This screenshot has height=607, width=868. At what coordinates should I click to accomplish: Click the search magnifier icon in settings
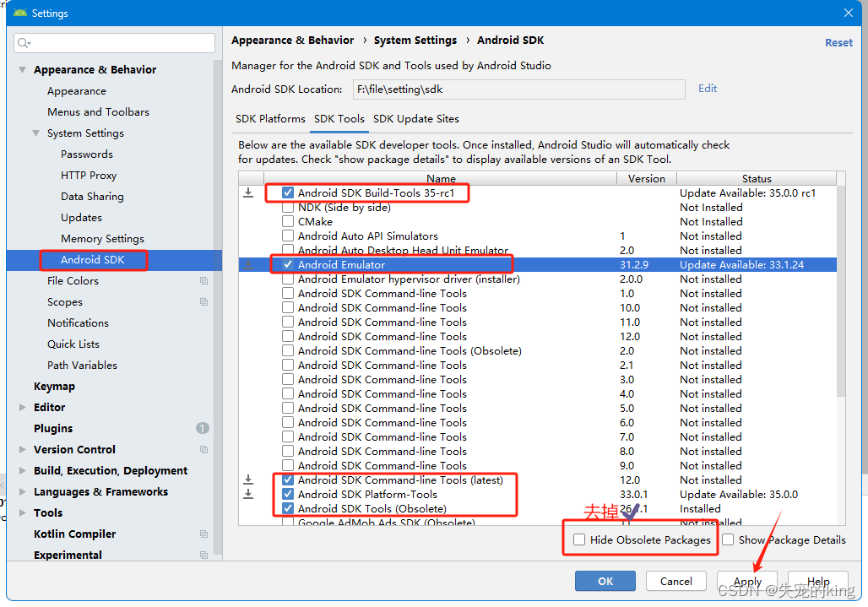(x=24, y=42)
